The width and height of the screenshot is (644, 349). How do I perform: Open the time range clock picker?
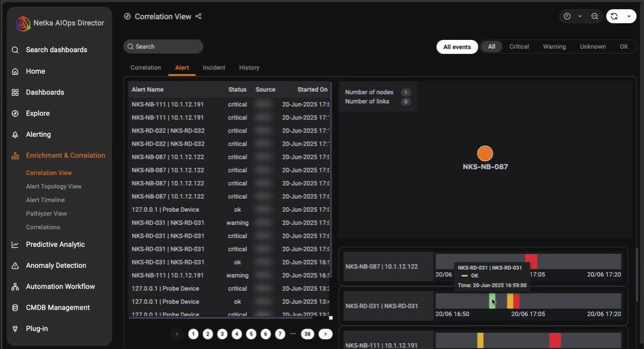tap(567, 16)
